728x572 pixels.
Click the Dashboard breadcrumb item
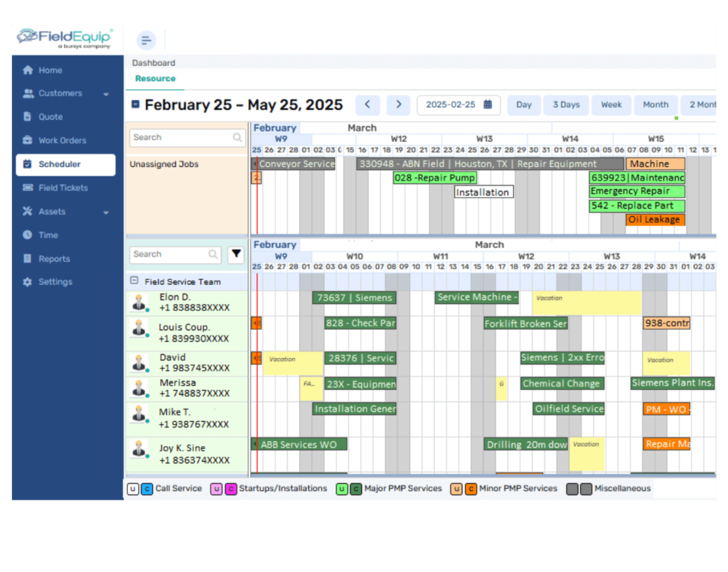153,63
